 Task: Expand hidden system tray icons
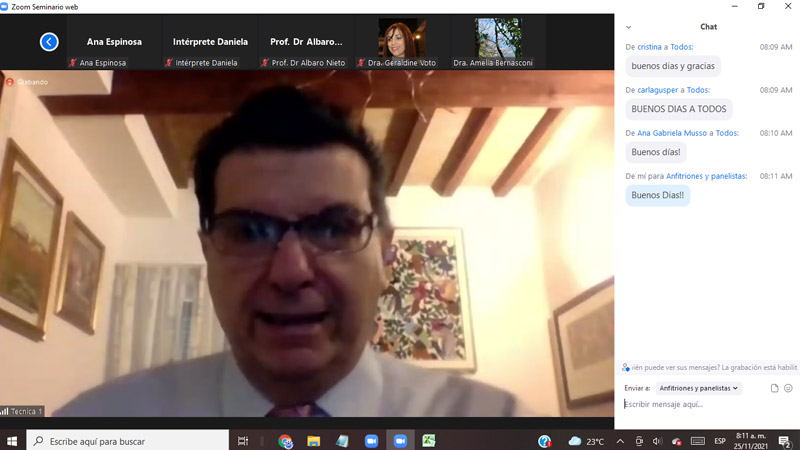[x=620, y=441]
